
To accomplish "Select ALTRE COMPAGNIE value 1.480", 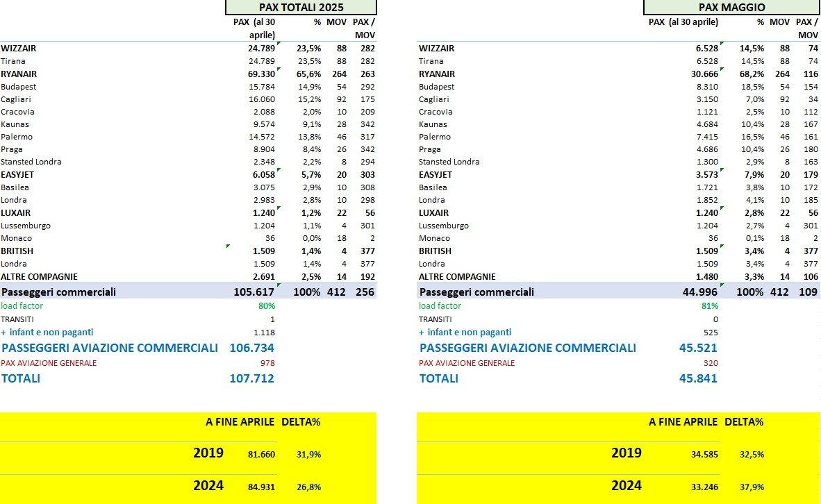I will (707, 277).
